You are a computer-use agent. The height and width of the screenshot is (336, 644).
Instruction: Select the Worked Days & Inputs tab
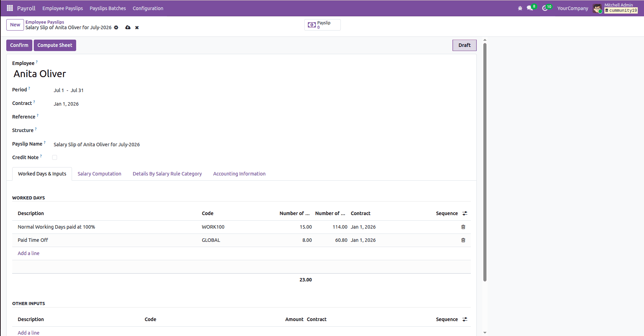[x=42, y=174]
